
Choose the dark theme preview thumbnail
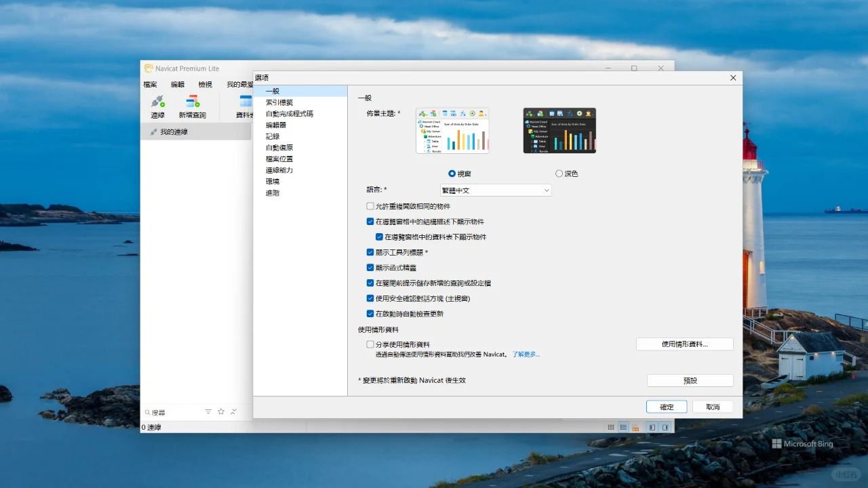559,131
